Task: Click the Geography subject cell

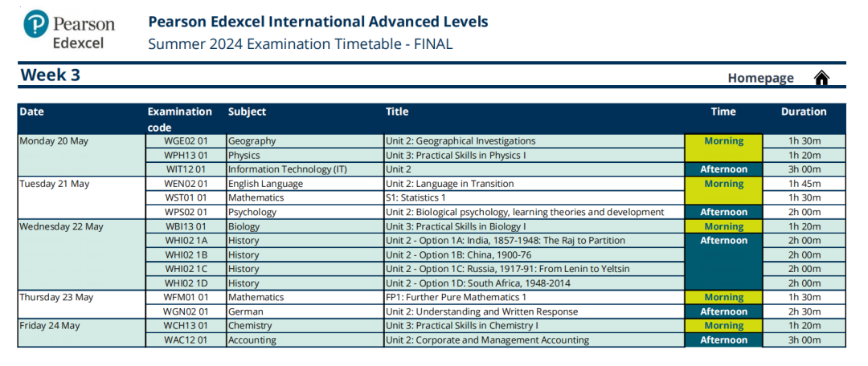Action: coord(305,141)
